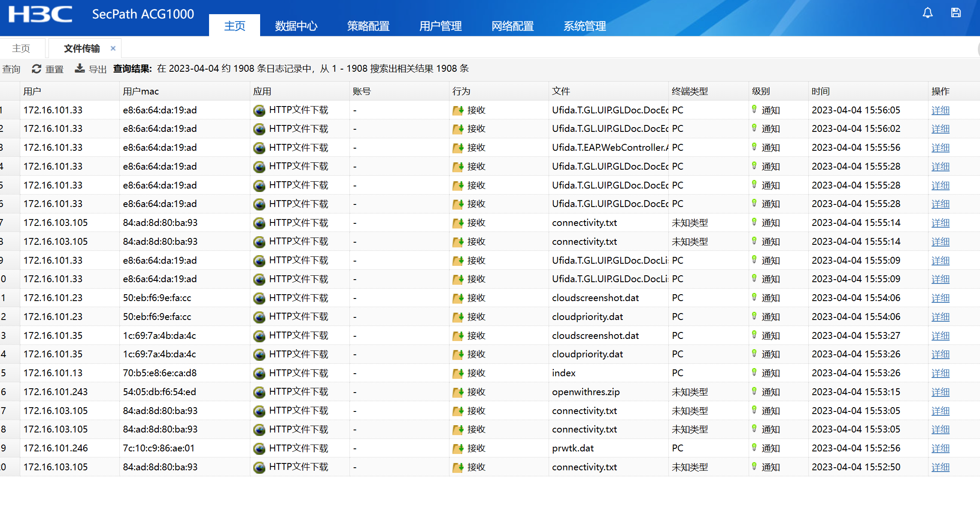Click the reset refresh icon
This screenshot has height=530, width=980.
36,69
